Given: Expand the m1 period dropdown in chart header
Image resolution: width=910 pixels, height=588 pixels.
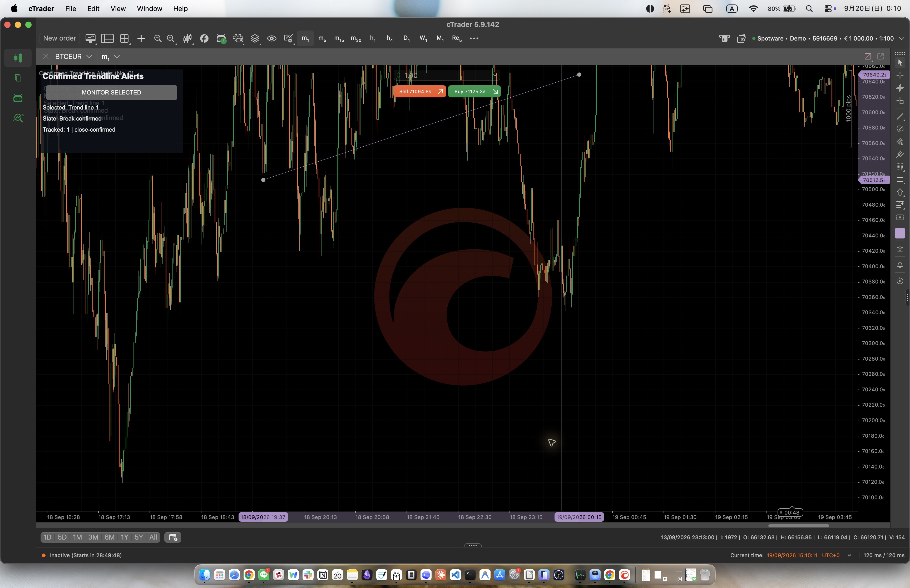Looking at the screenshot, I should coord(117,57).
